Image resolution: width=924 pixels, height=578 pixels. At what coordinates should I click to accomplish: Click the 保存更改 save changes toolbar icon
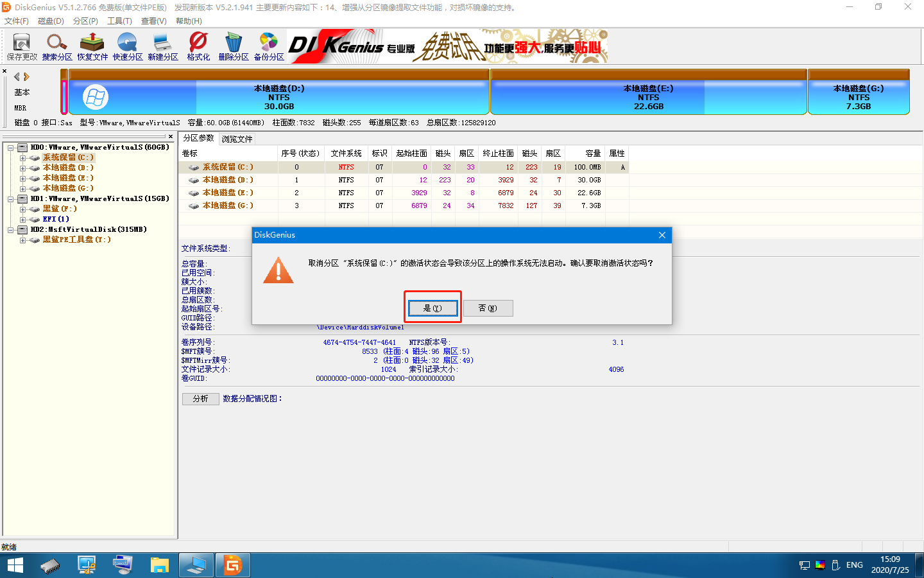(22, 47)
